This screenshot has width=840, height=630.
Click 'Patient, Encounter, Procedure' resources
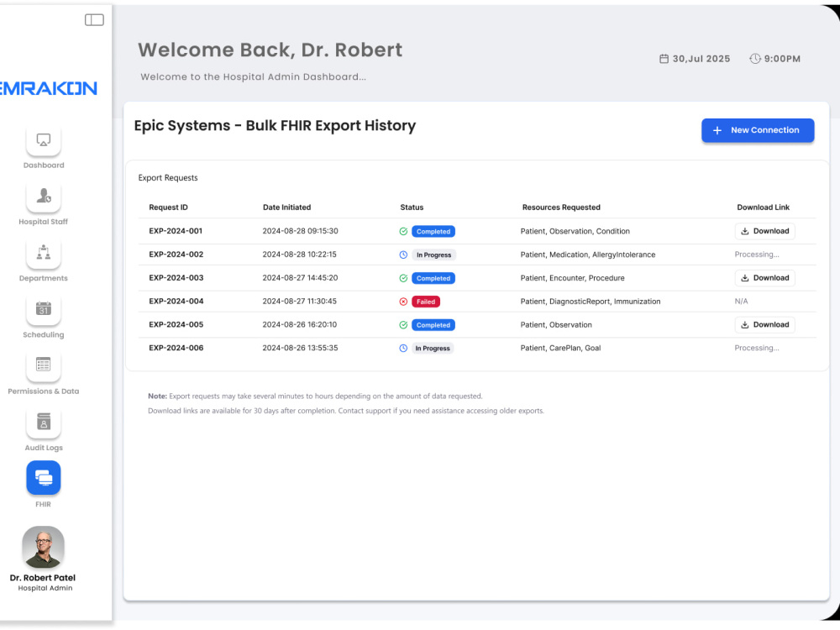pyautogui.click(x=572, y=278)
